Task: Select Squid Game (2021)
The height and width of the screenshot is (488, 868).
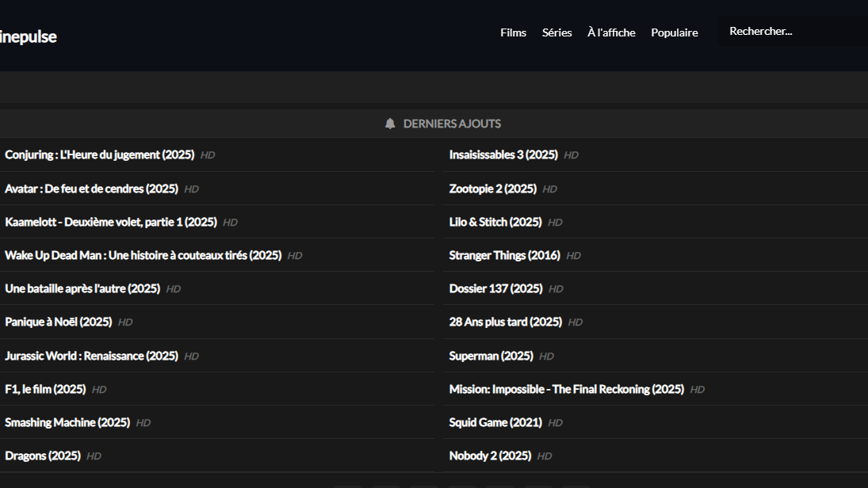Action: [x=495, y=423]
